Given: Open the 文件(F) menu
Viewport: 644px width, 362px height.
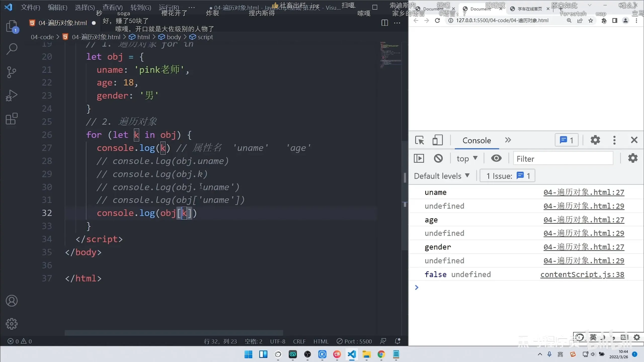Looking at the screenshot, I should [30, 8].
